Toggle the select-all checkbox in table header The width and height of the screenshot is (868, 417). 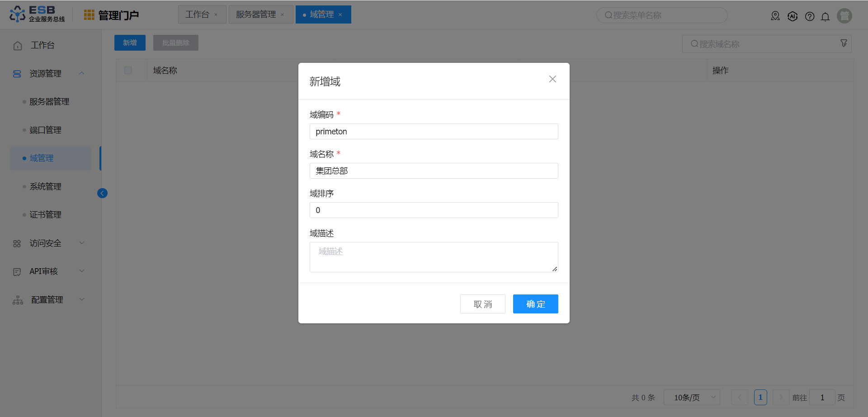[x=128, y=71]
